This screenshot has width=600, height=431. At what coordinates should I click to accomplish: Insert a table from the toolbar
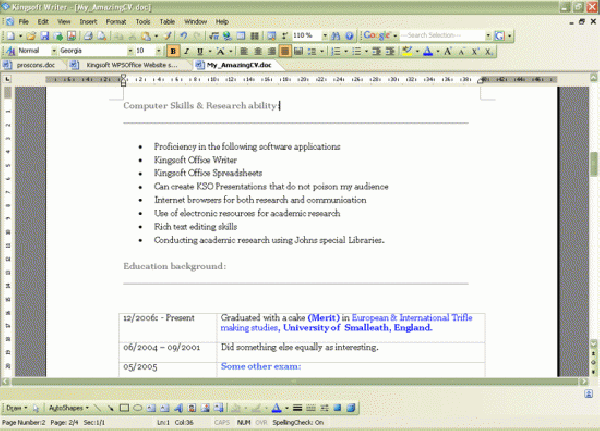(x=241, y=36)
